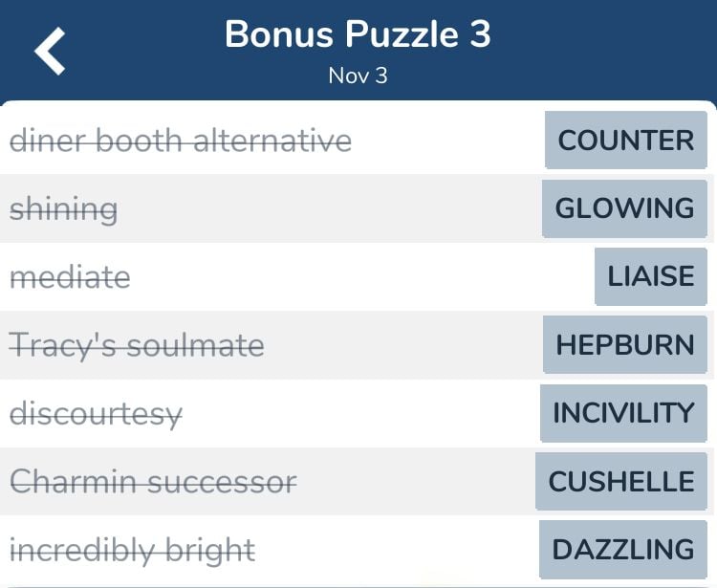Select the 'mediate' clue

click(x=70, y=277)
